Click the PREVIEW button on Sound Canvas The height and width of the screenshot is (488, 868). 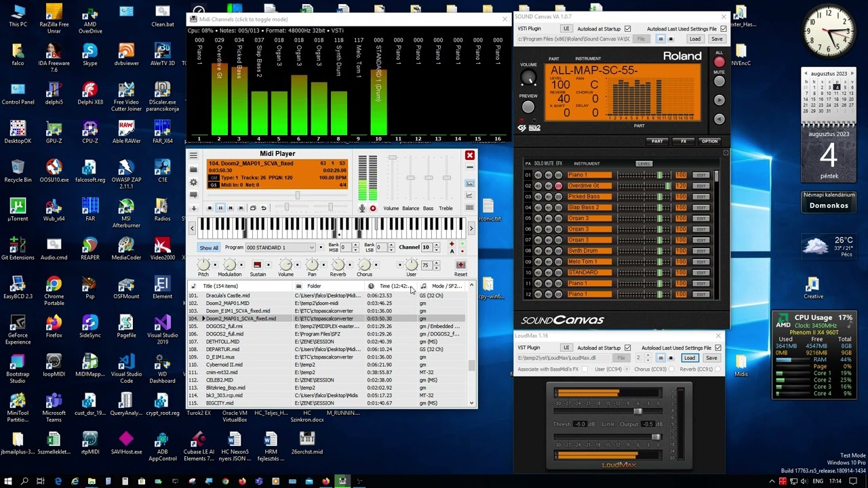pyautogui.click(x=528, y=107)
